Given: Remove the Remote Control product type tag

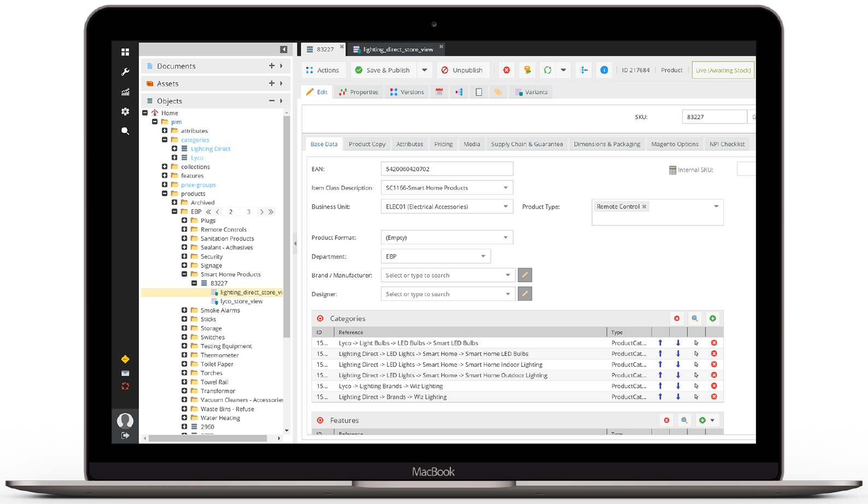Looking at the screenshot, I should click(x=644, y=207).
